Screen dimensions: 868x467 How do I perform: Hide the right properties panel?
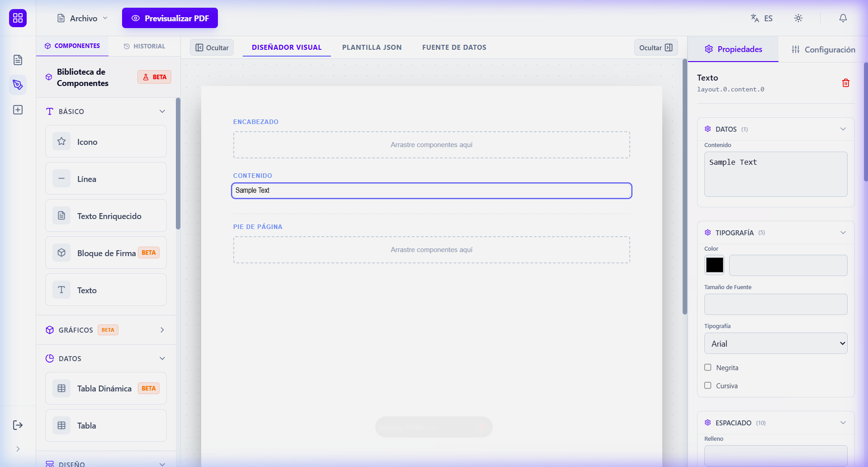[656, 48]
